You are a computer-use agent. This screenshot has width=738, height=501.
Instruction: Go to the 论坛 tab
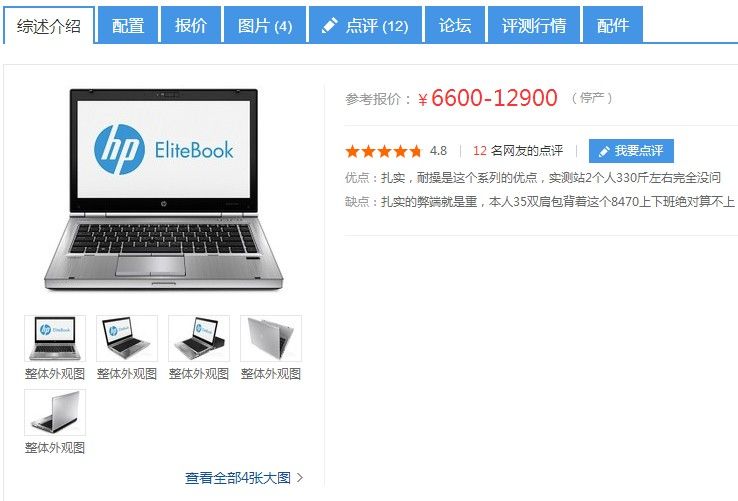click(455, 25)
